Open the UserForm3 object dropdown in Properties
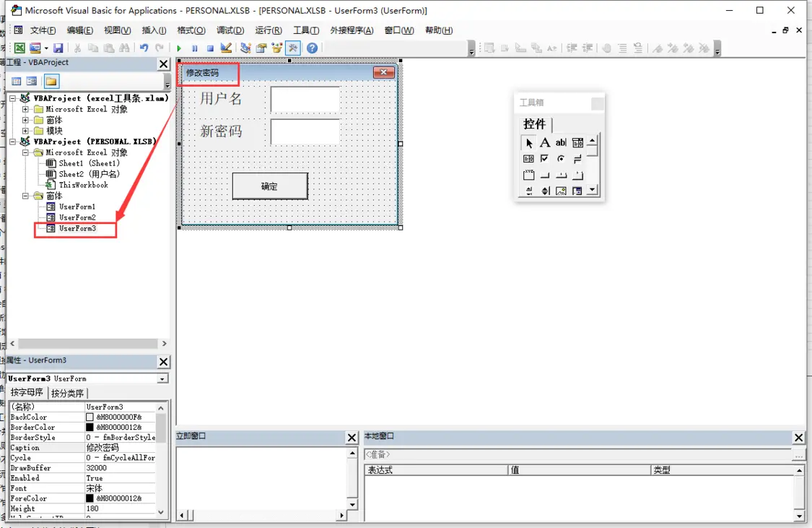 (x=162, y=378)
